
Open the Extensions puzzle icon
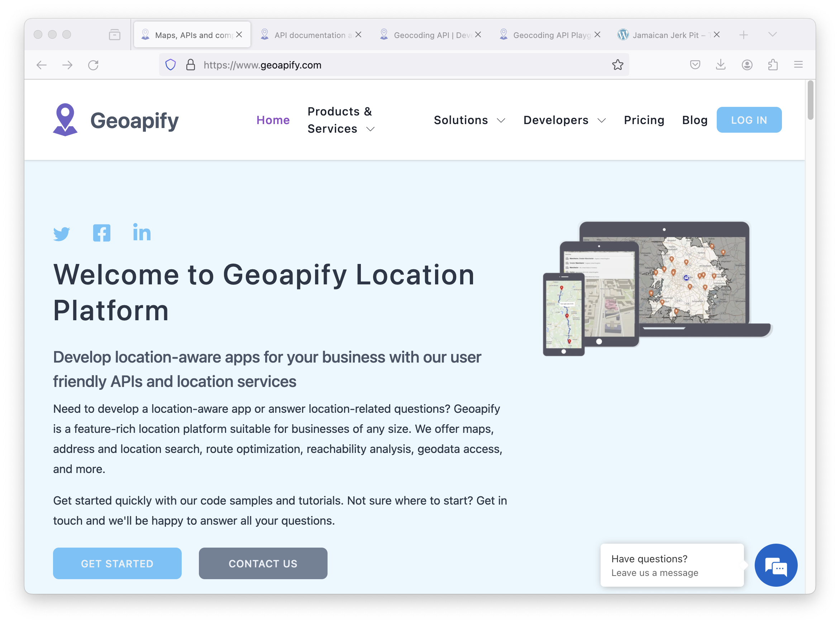773,65
